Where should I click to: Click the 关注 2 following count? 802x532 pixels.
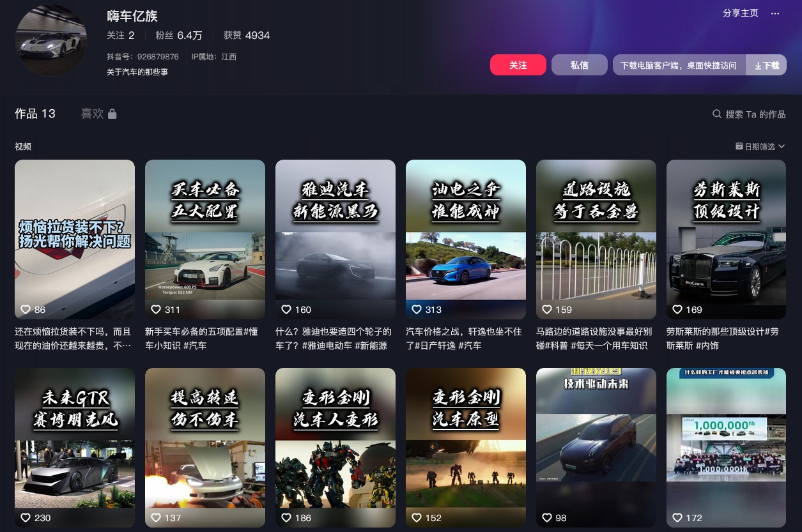[121, 35]
